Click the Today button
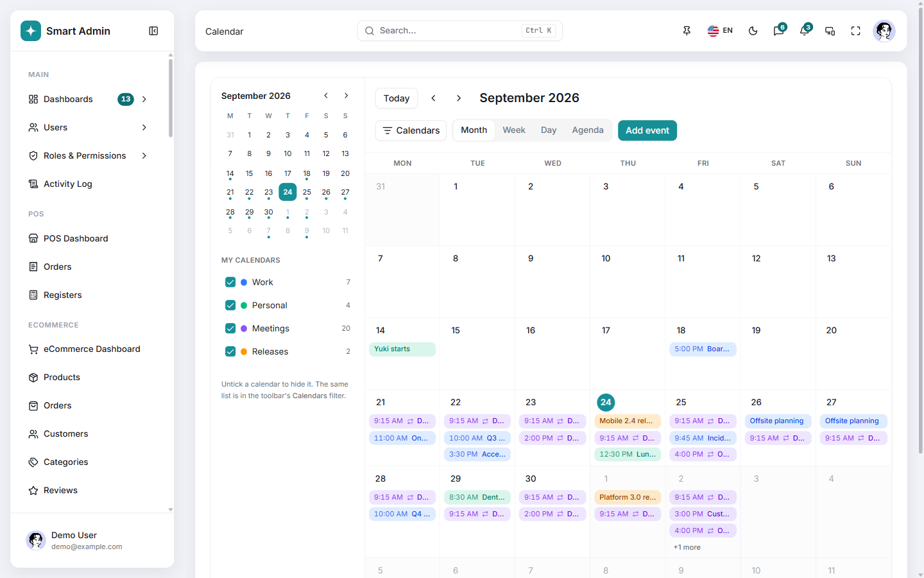The width and height of the screenshot is (924, 578). [x=397, y=98]
